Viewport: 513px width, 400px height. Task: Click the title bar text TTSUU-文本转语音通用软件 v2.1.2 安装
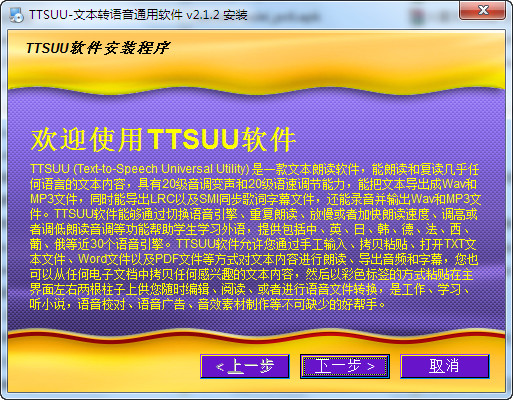[x=138, y=15]
